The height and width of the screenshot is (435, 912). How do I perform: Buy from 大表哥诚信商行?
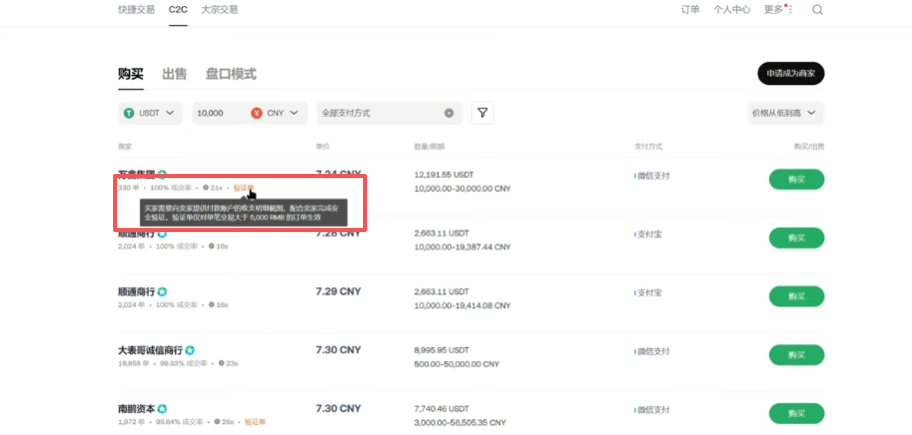point(796,355)
